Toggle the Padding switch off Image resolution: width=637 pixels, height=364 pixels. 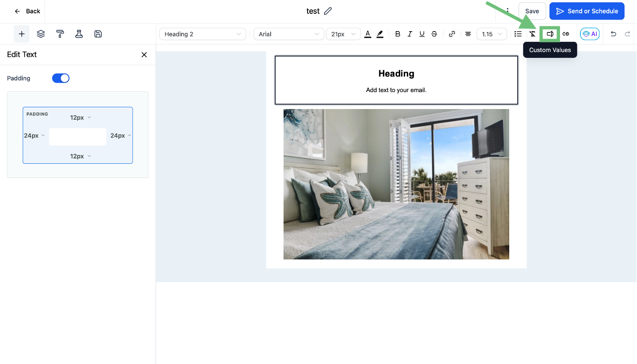click(x=61, y=78)
